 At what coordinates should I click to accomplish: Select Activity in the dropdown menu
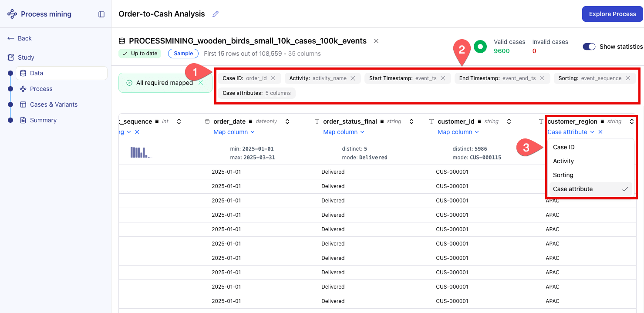[x=590, y=161]
